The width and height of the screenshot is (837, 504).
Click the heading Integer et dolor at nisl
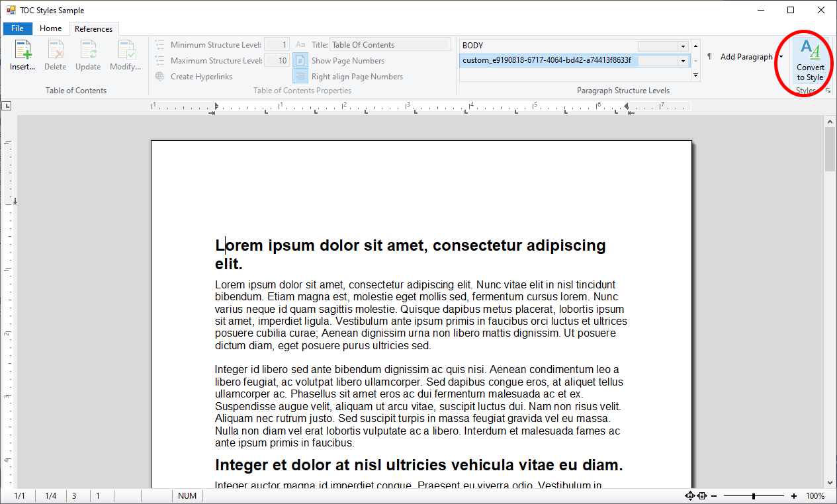point(419,466)
